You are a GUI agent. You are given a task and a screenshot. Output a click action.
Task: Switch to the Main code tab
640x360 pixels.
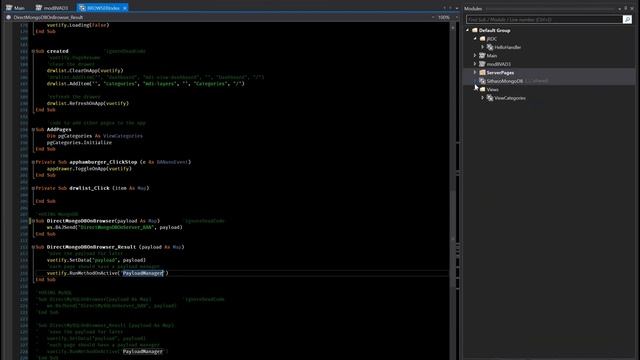click(x=15, y=8)
